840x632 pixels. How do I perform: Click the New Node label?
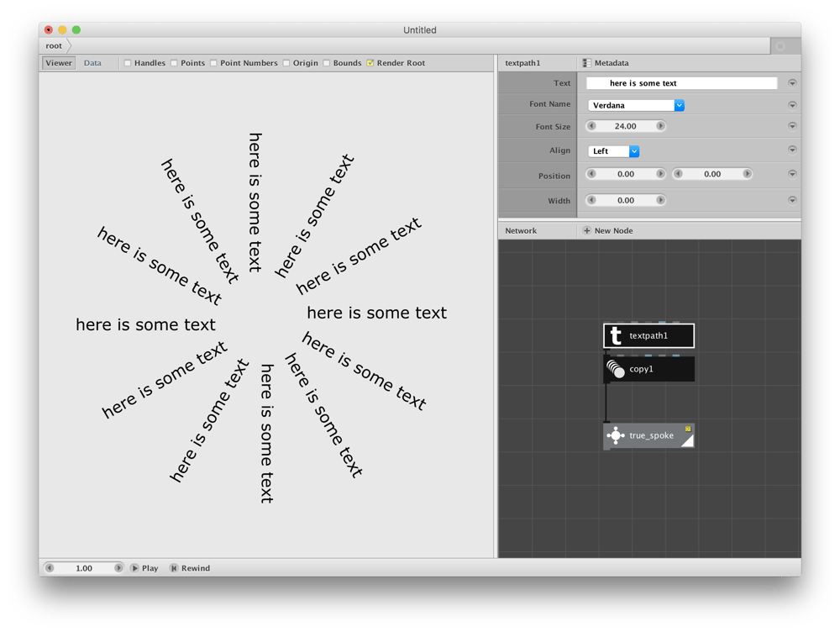click(613, 230)
